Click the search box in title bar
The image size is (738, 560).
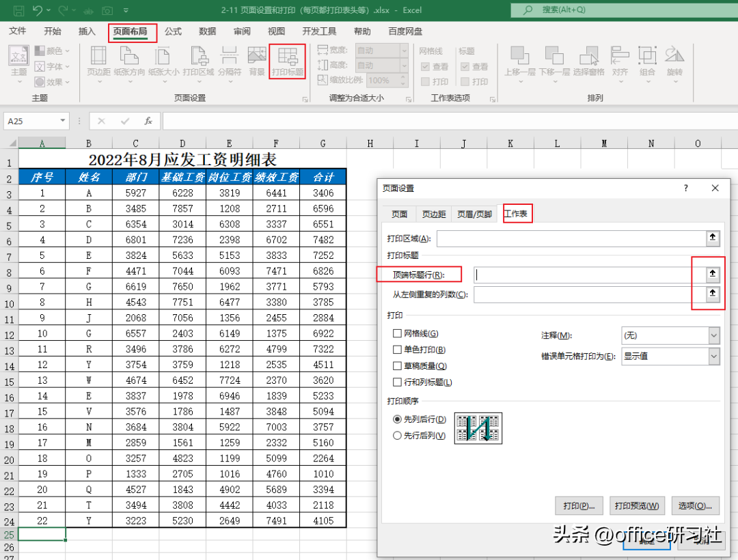click(x=624, y=10)
